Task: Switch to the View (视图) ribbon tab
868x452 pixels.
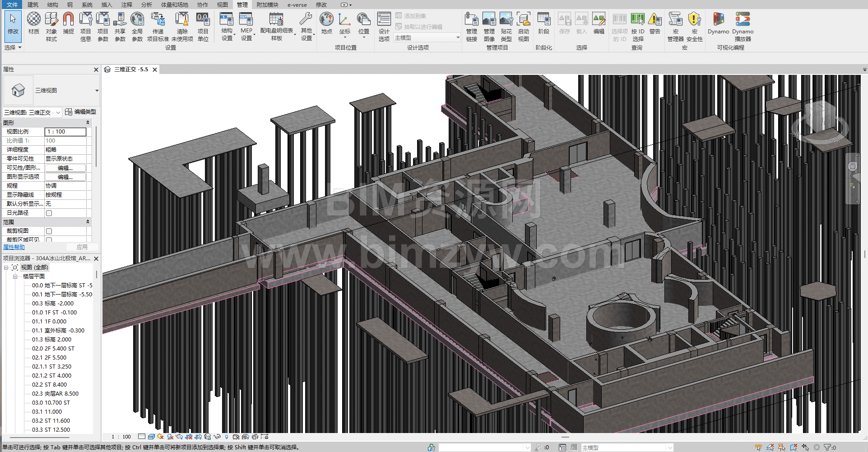Action: (x=223, y=5)
